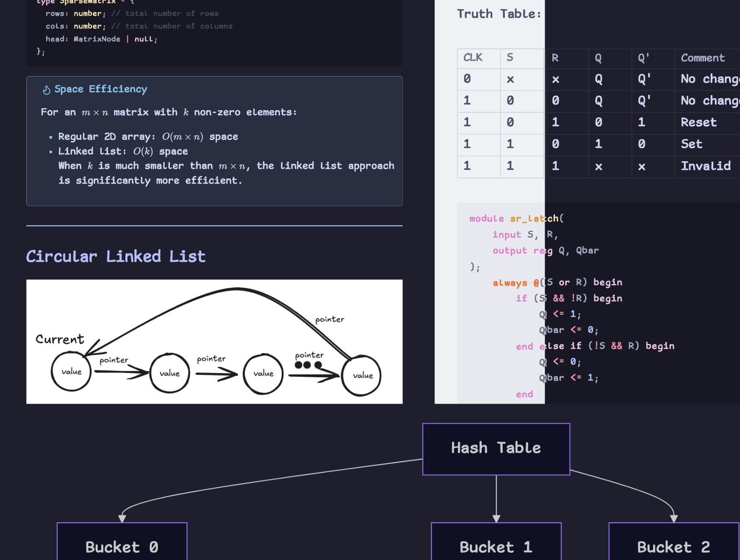This screenshot has width=740, height=560.
Task: Click the 'if (S && !R) begin' line
Action: coord(569,299)
